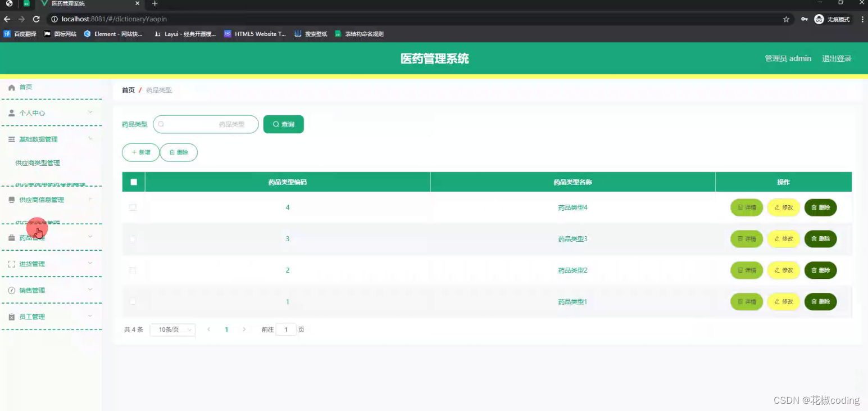Click the 新增 add button
The width and height of the screenshot is (868, 411).
click(141, 152)
